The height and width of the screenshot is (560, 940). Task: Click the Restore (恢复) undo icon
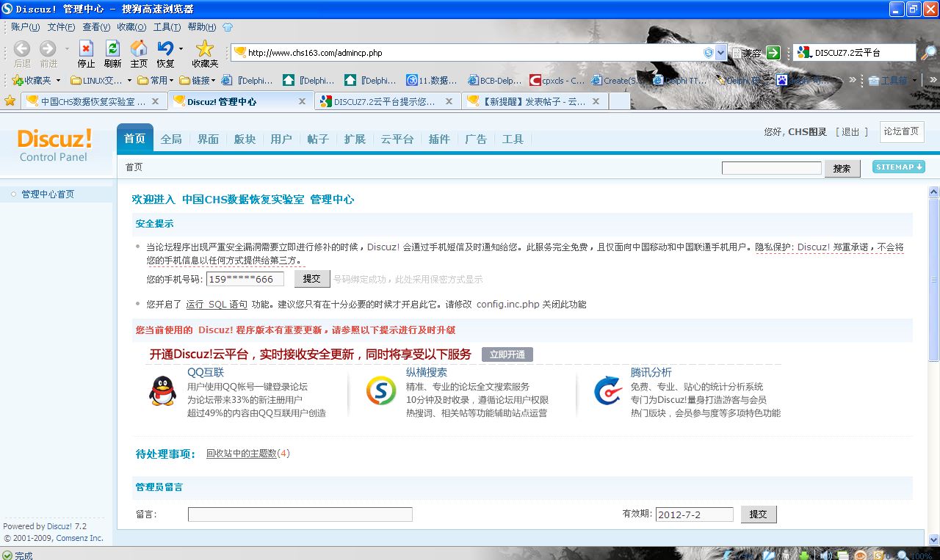coord(165,49)
